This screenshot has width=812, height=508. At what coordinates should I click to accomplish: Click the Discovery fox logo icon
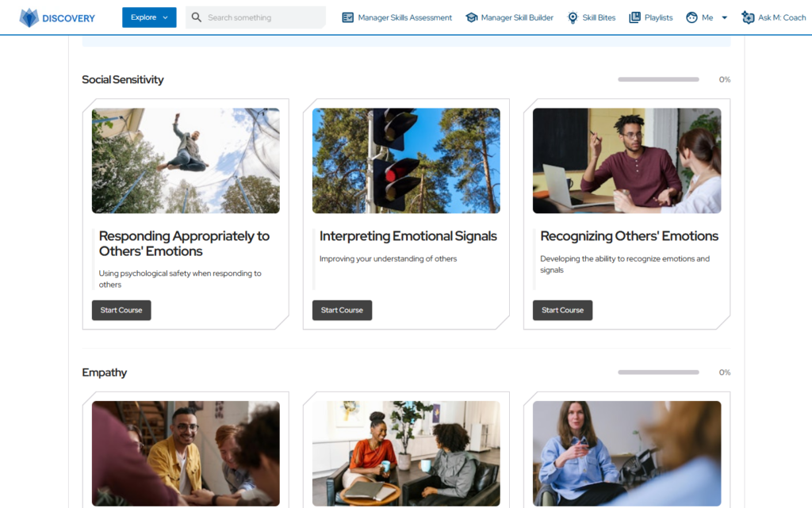29,17
